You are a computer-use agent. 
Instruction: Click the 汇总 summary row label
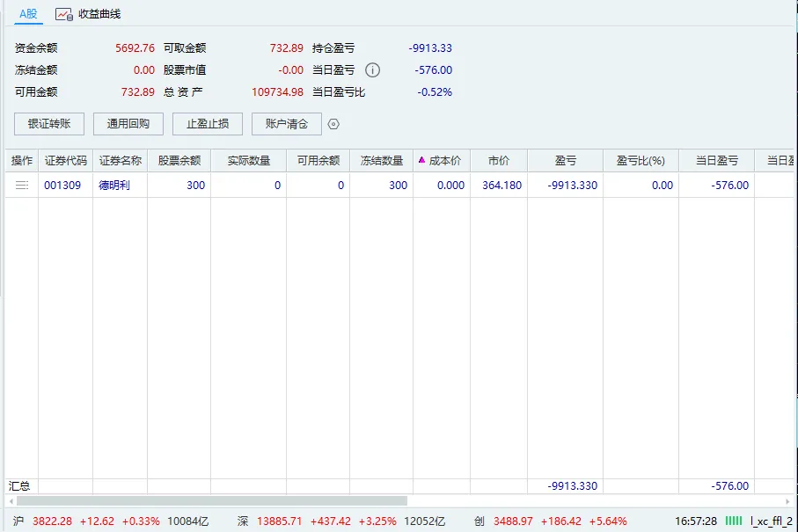19,485
